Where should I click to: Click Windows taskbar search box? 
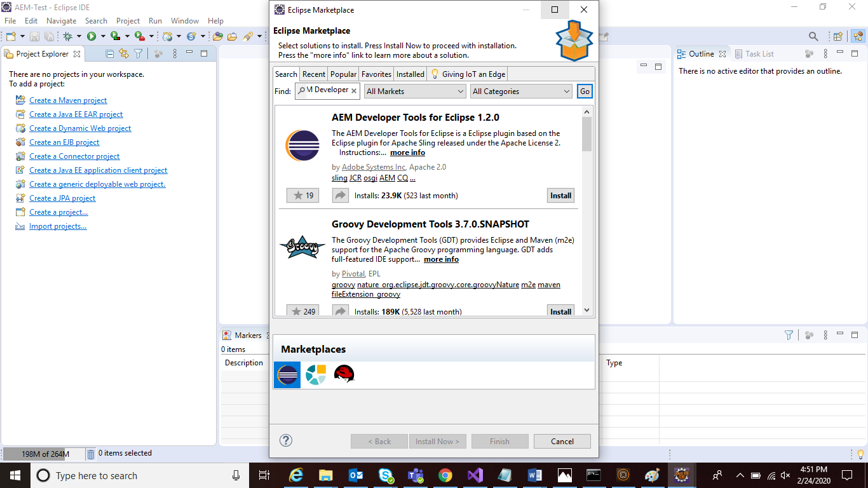click(140, 475)
